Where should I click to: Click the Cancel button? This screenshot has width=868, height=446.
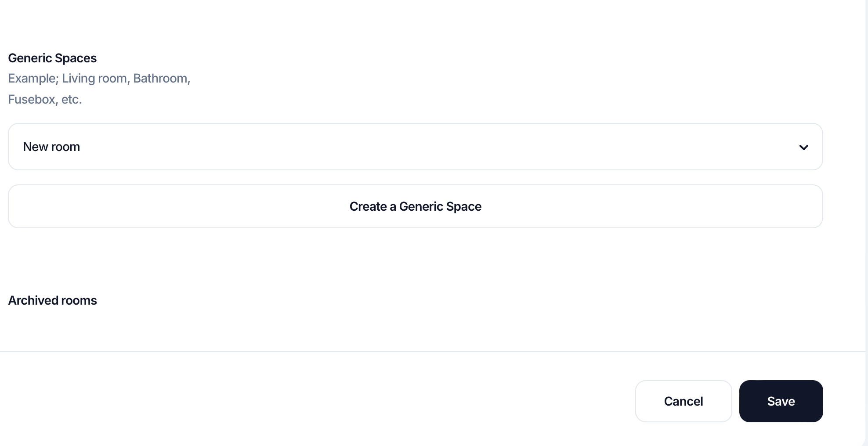683,401
